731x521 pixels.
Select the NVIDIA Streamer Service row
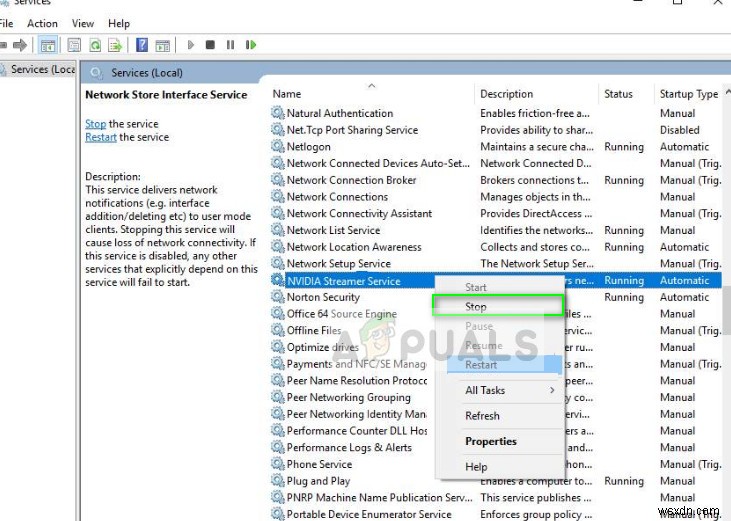(496, 280)
